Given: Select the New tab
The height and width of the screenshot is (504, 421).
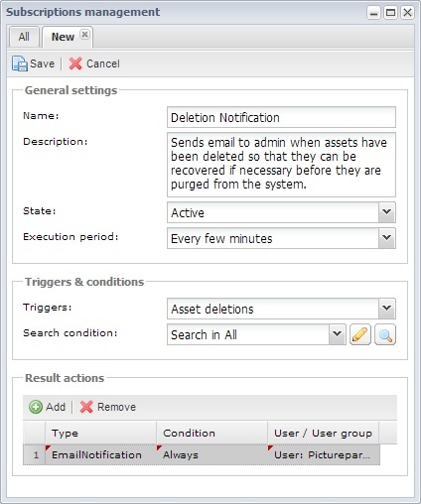Looking at the screenshot, I should point(64,37).
